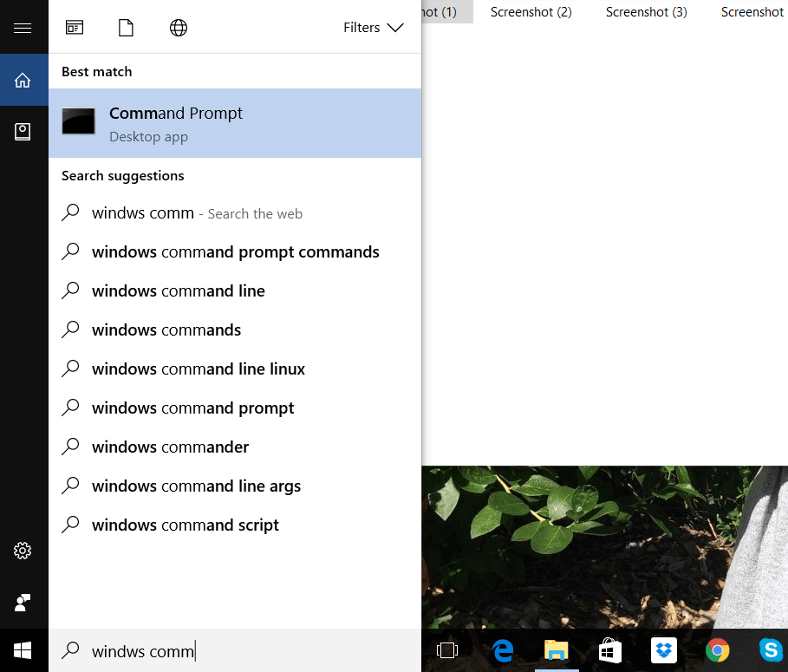Search the web for 'windws comm'
Viewport: 788px width, 672px height.
197,213
